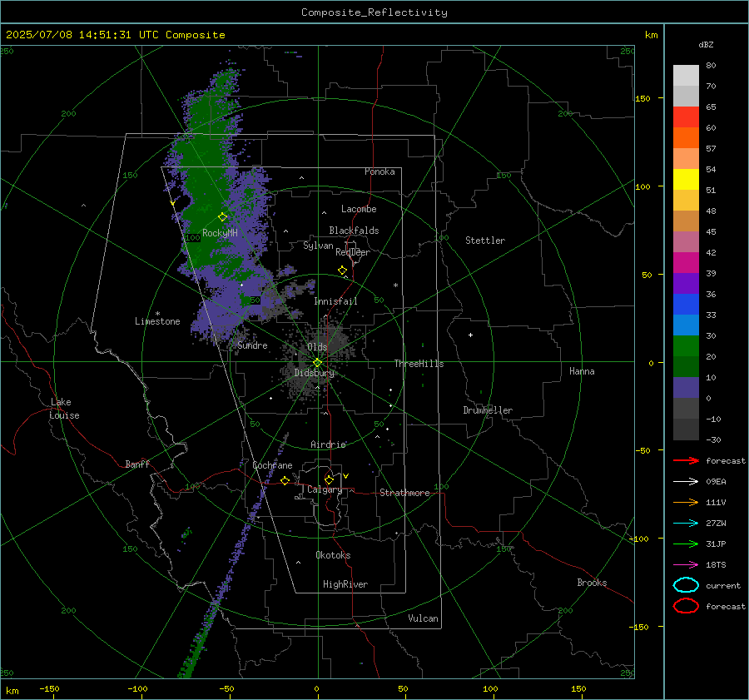Select the Calgary label
The image size is (749, 700).
point(325,489)
